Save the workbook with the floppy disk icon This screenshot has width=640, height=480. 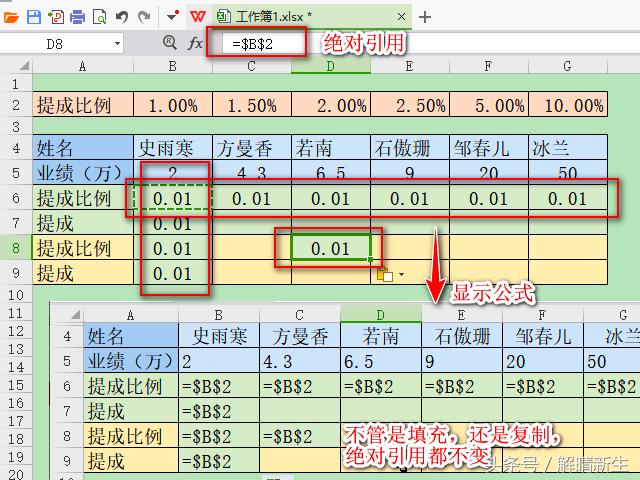click(x=33, y=17)
